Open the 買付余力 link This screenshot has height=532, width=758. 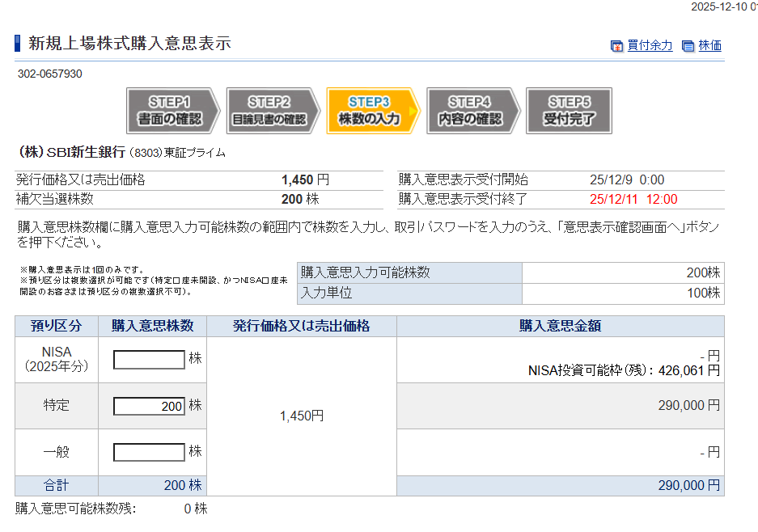coord(650,46)
